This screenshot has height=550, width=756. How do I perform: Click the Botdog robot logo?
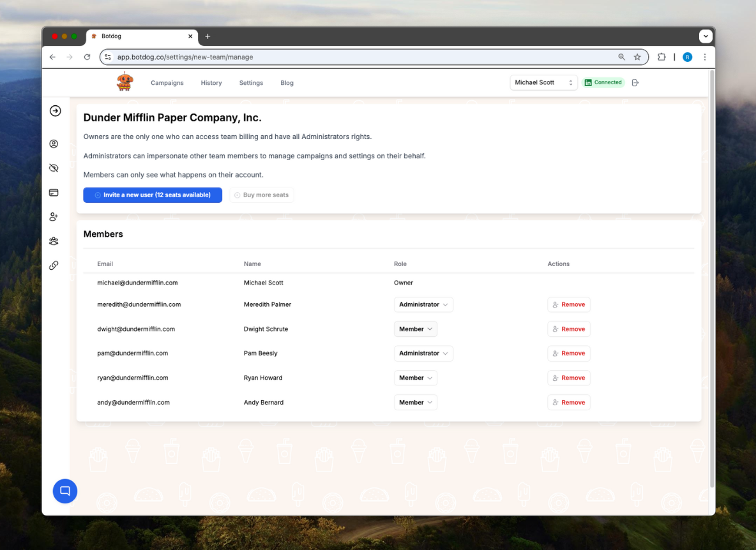point(125,82)
